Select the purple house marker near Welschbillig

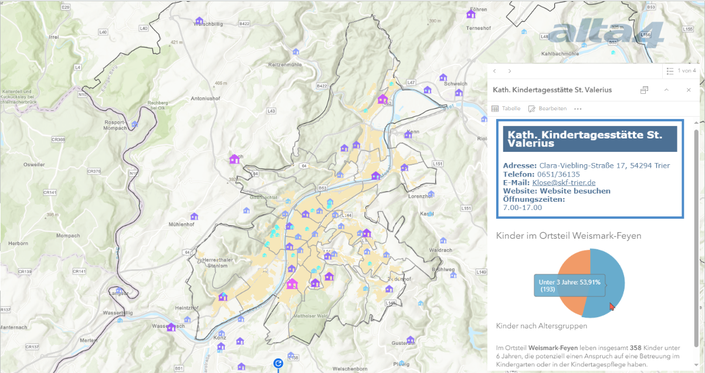(x=199, y=21)
